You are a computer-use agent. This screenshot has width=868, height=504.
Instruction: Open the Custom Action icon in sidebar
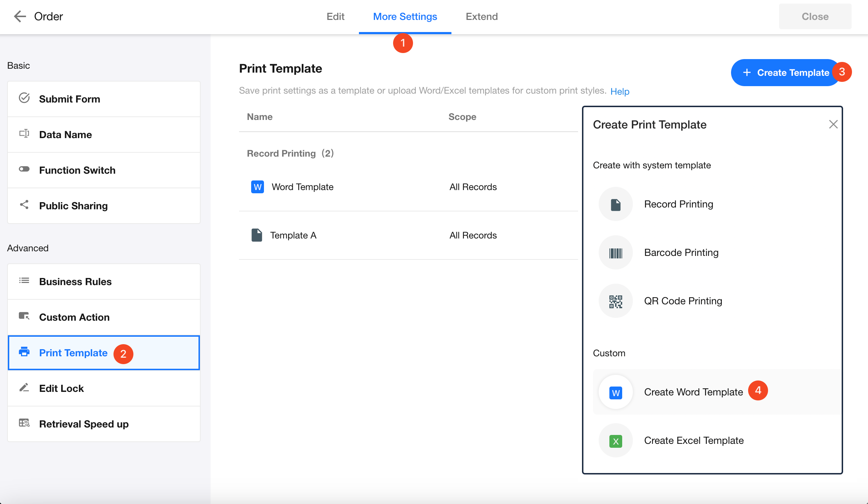[x=24, y=316]
